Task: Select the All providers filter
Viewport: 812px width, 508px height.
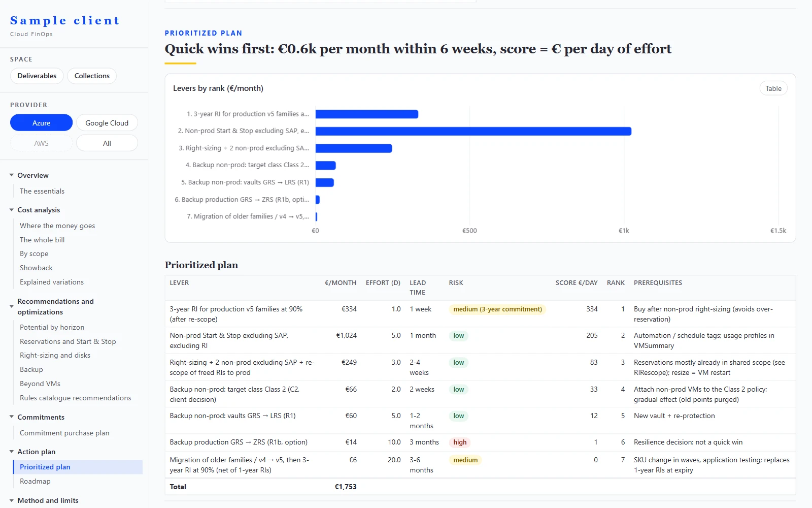Action: pos(107,143)
